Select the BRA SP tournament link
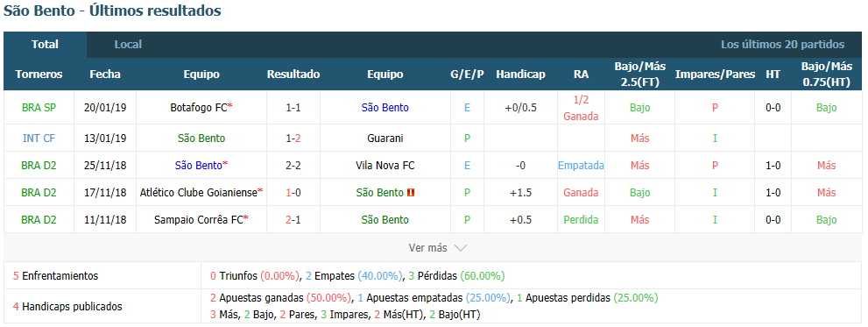This screenshot has height=327, width=868. (39, 108)
